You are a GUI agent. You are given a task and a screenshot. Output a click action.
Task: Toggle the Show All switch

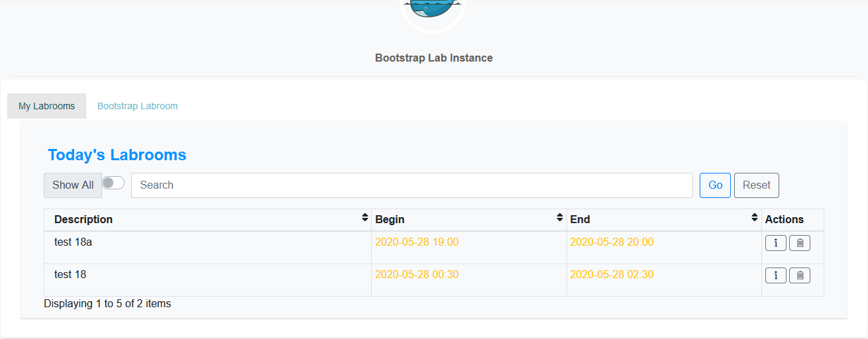[x=113, y=183]
